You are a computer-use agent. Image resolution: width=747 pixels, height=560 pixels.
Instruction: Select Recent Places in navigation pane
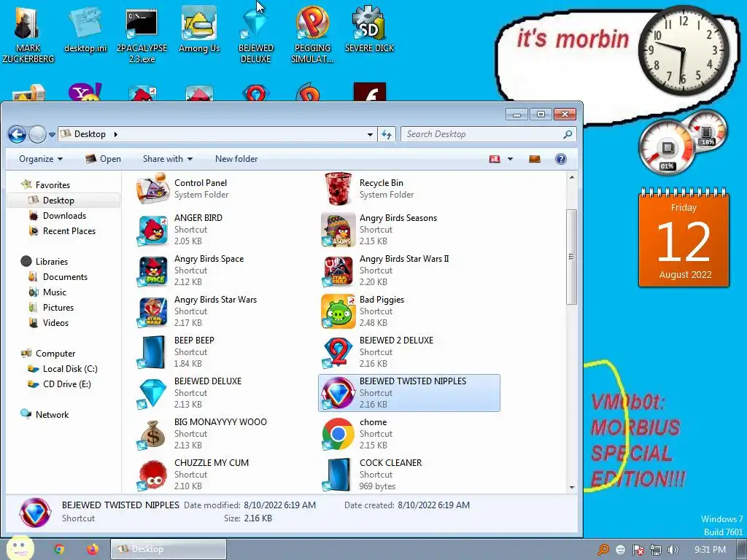coord(69,231)
